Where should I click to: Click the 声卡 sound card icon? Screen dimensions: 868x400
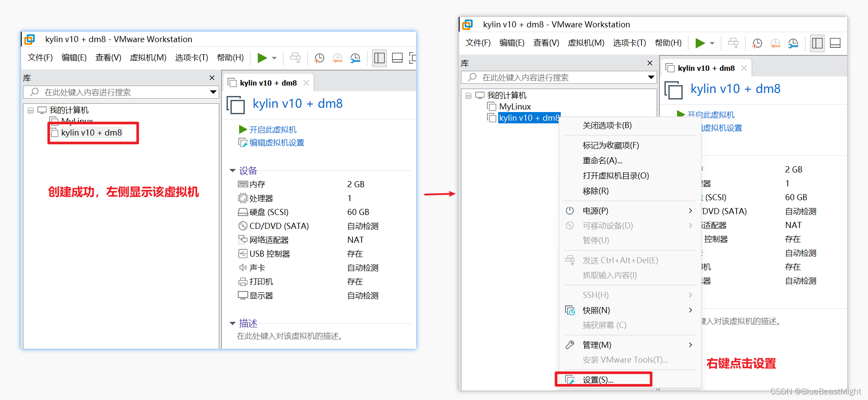pos(243,268)
